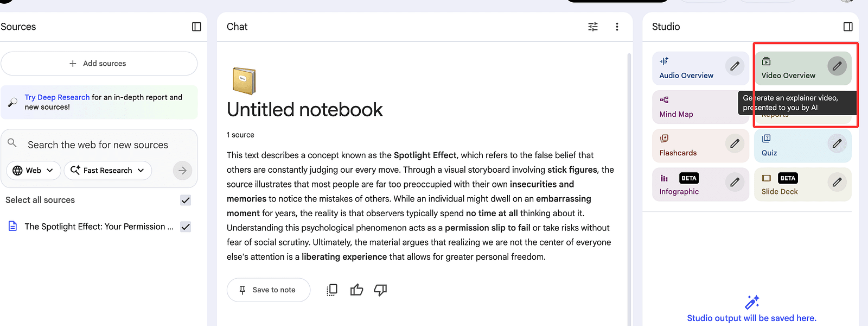Expand the Fast Research dropdown

pyautogui.click(x=107, y=171)
